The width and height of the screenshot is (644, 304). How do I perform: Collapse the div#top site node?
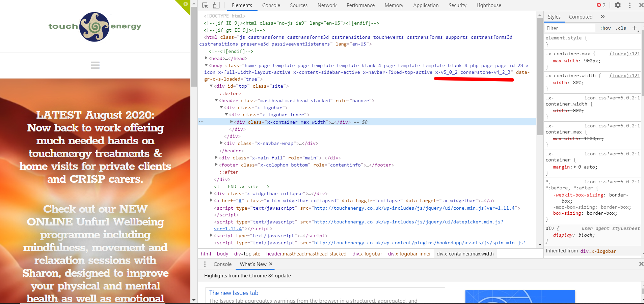click(x=211, y=86)
